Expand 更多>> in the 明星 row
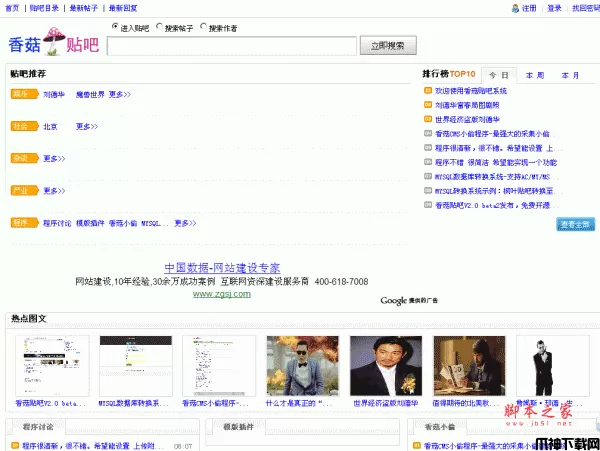The height and width of the screenshot is (451, 600). [119, 95]
